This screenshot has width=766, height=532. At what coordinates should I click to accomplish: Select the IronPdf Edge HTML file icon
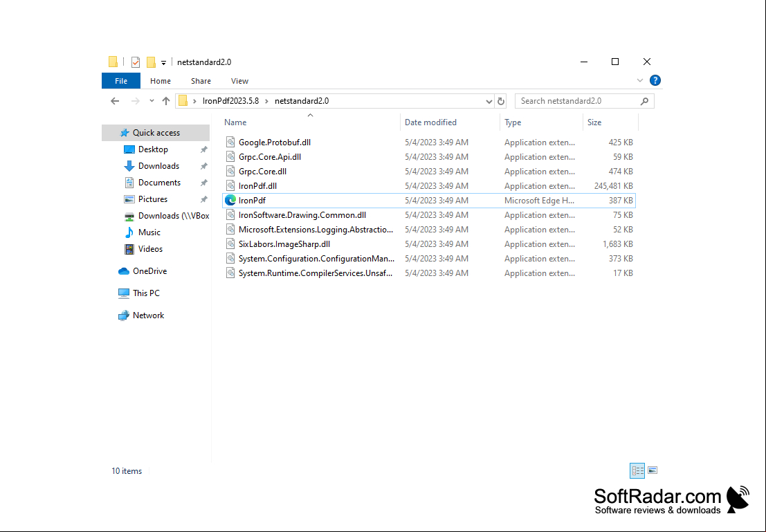coord(230,201)
